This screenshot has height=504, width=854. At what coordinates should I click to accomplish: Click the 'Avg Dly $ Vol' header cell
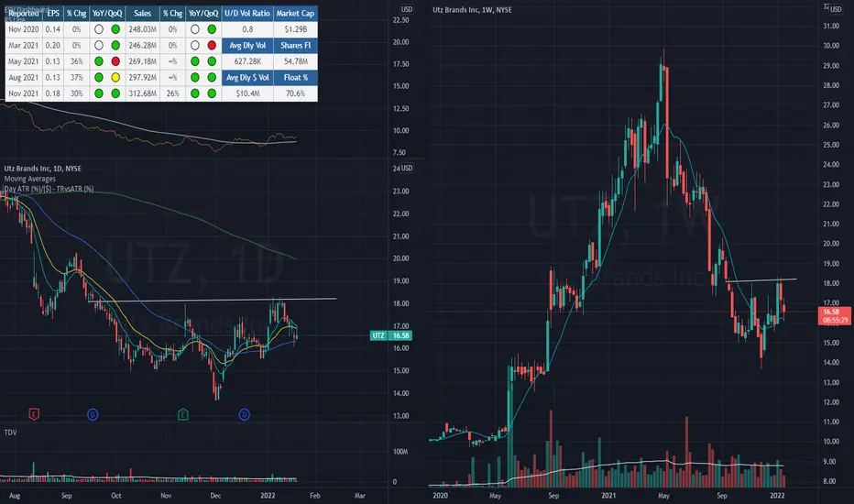coord(247,77)
